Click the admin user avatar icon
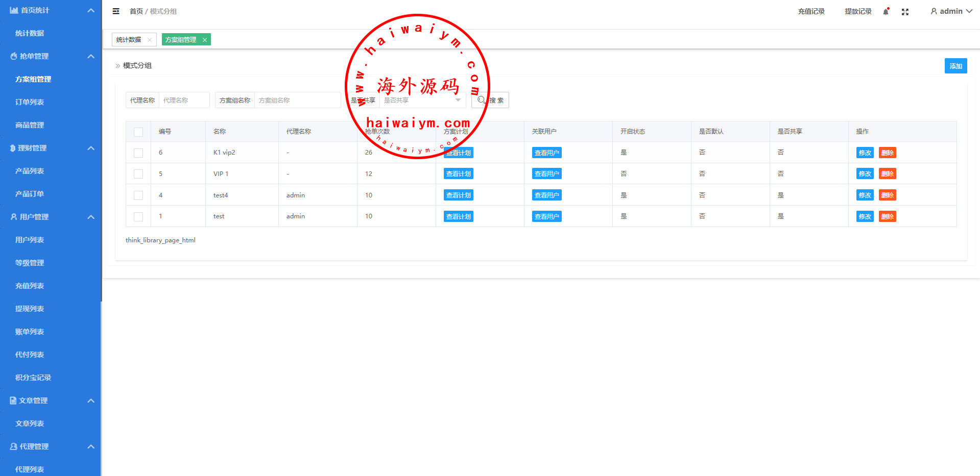Image resolution: width=980 pixels, height=476 pixels. pyautogui.click(x=934, y=11)
